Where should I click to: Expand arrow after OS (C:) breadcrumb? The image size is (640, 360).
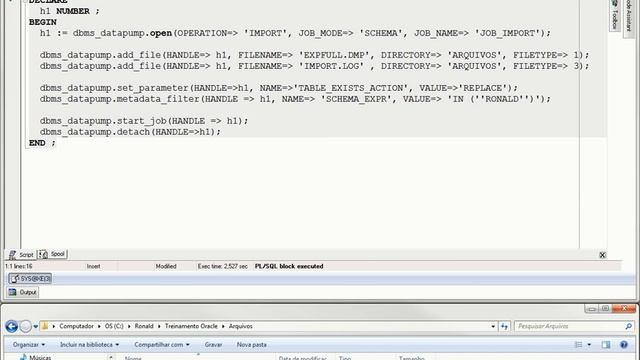click(129, 327)
